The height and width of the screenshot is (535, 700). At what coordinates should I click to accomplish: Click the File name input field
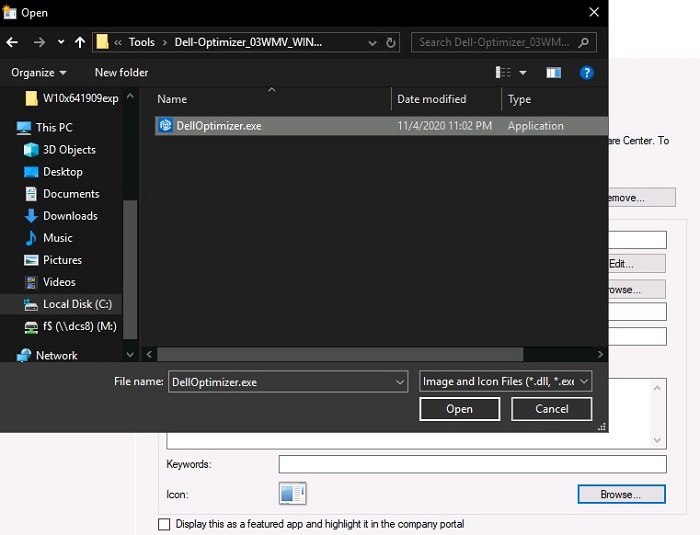281,382
